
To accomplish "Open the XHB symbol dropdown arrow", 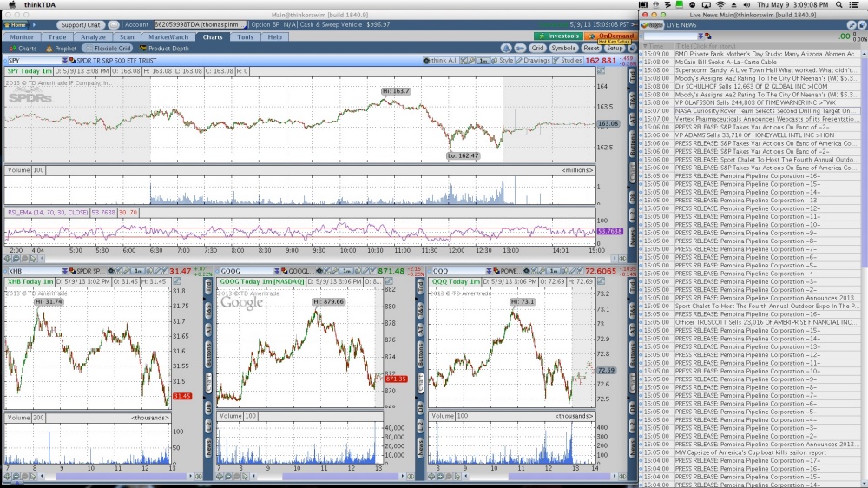I will pyautogui.click(x=65, y=271).
